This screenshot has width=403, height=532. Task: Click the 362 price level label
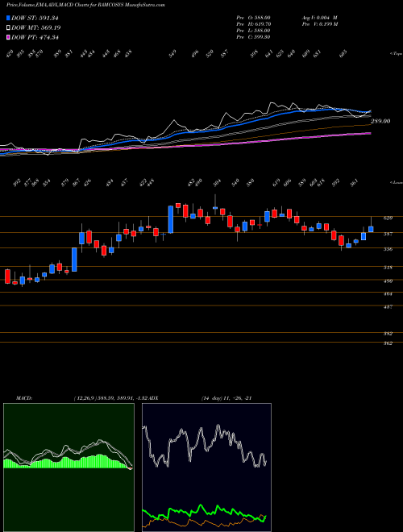coord(388,343)
